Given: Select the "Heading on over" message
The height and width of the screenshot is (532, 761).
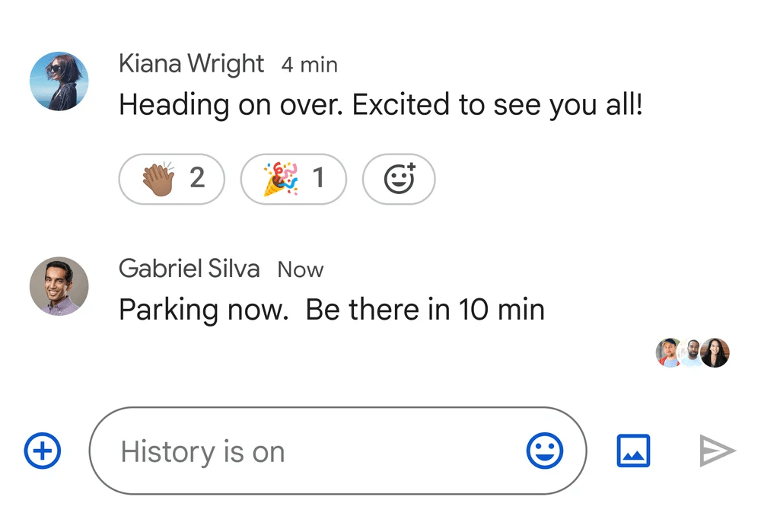Looking at the screenshot, I should click(x=380, y=105).
